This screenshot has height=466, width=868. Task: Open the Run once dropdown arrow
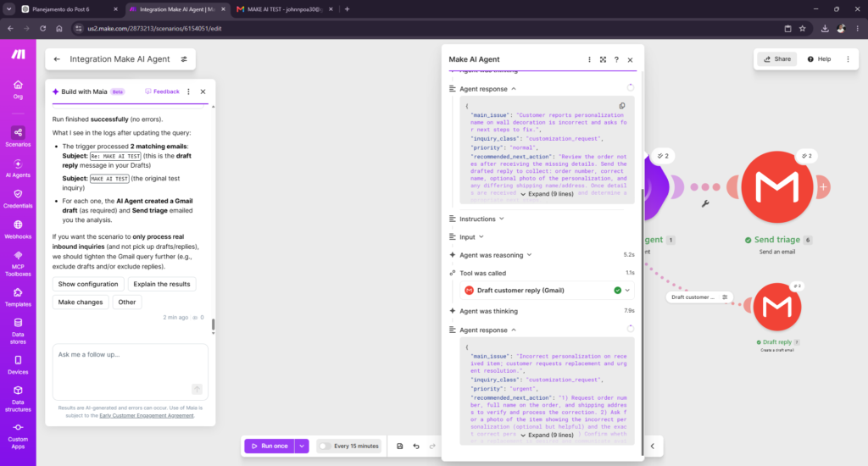[302, 446]
